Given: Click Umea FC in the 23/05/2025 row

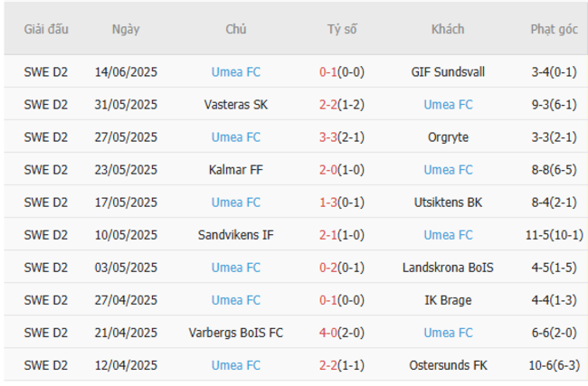Looking at the screenshot, I should (x=448, y=169).
